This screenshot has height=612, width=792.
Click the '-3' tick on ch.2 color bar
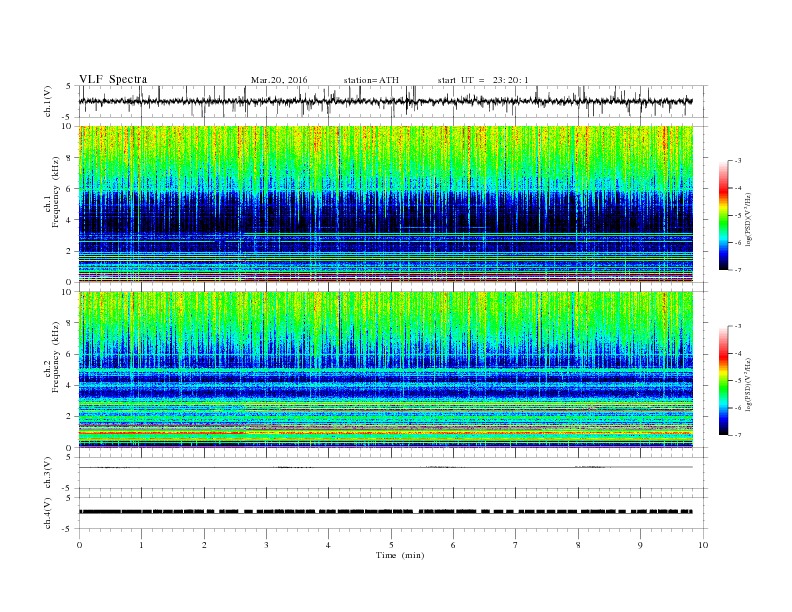[x=738, y=326]
